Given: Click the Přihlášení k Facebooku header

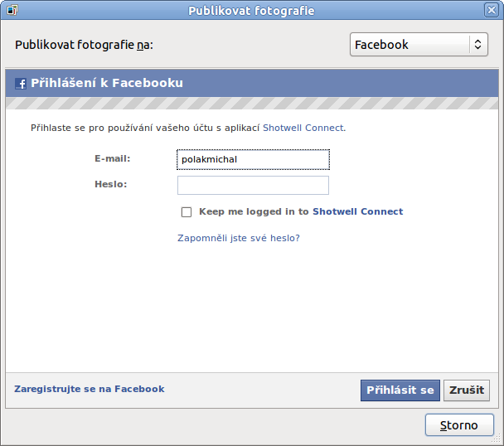Looking at the screenshot, I should (107, 83).
